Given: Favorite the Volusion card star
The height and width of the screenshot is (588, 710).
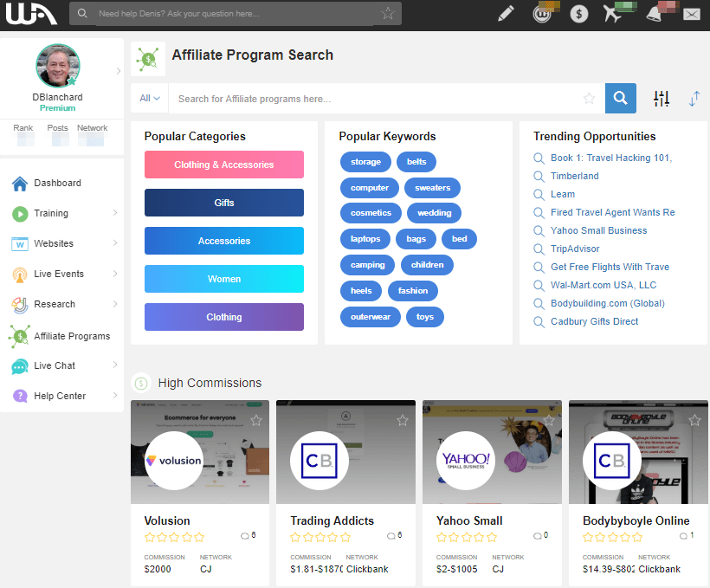Looking at the screenshot, I should point(256,420).
